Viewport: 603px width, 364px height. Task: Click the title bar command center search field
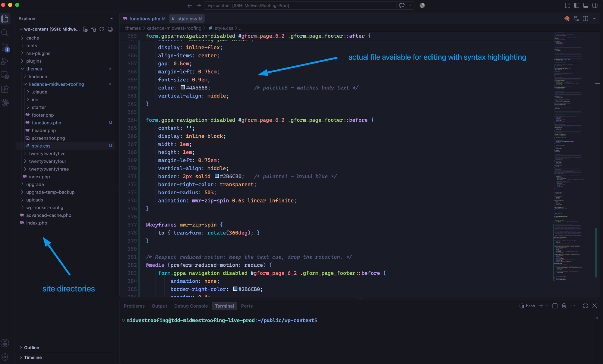[x=300, y=5]
